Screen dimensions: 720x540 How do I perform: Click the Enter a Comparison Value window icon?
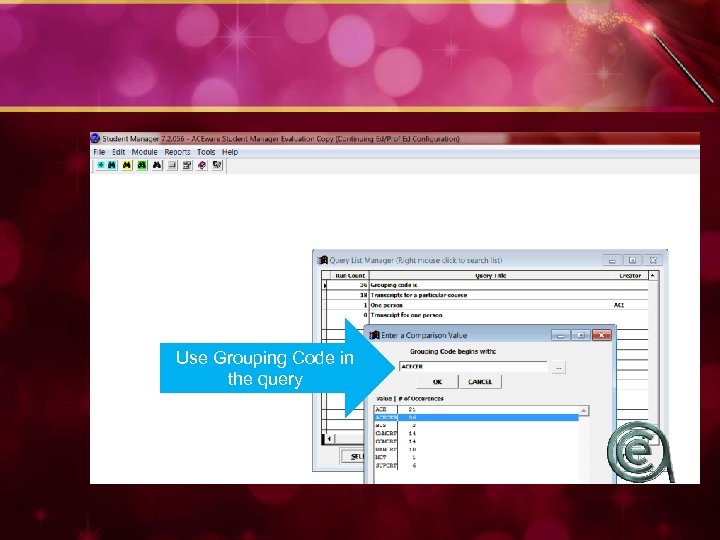pos(374,335)
